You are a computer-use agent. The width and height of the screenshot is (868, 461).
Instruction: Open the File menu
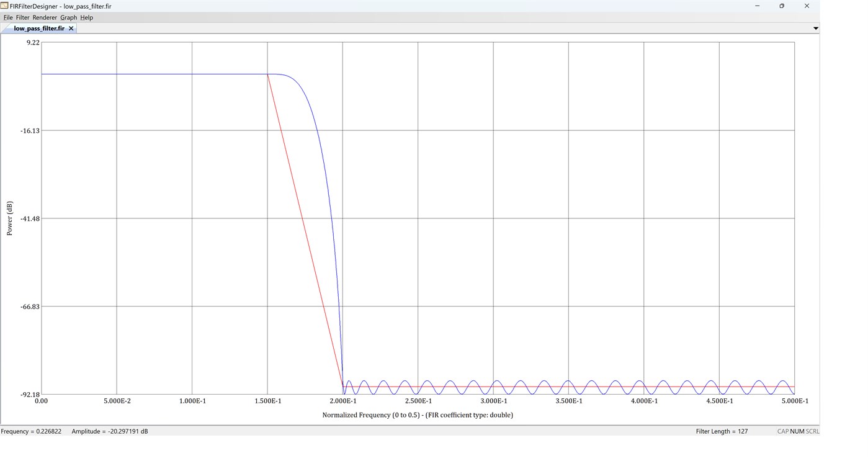pos(8,17)
